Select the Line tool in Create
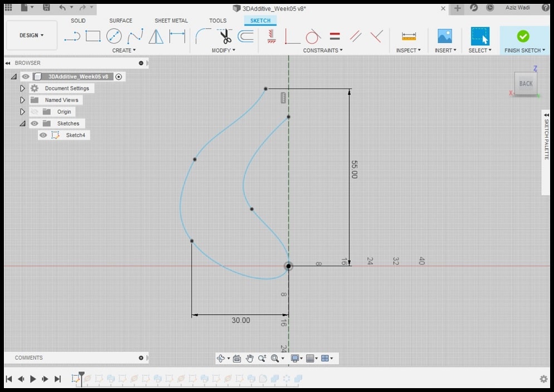 tap(72, 37)
